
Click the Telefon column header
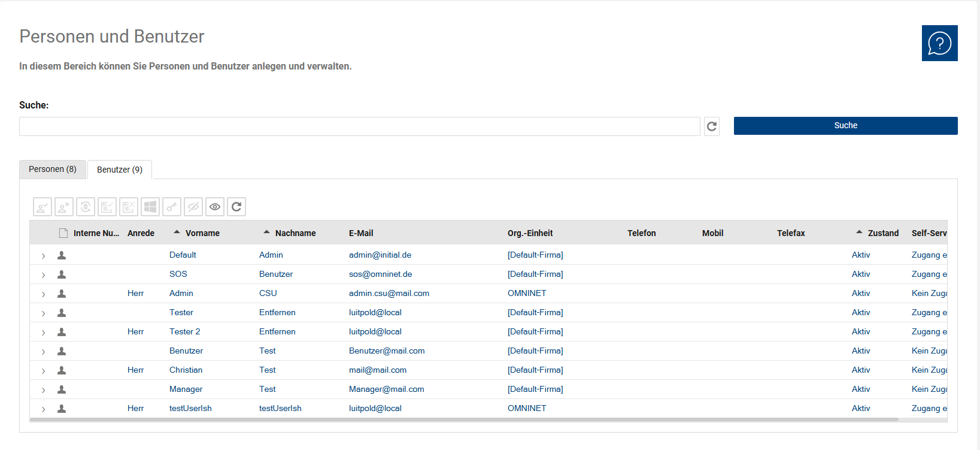coord(642,233)
